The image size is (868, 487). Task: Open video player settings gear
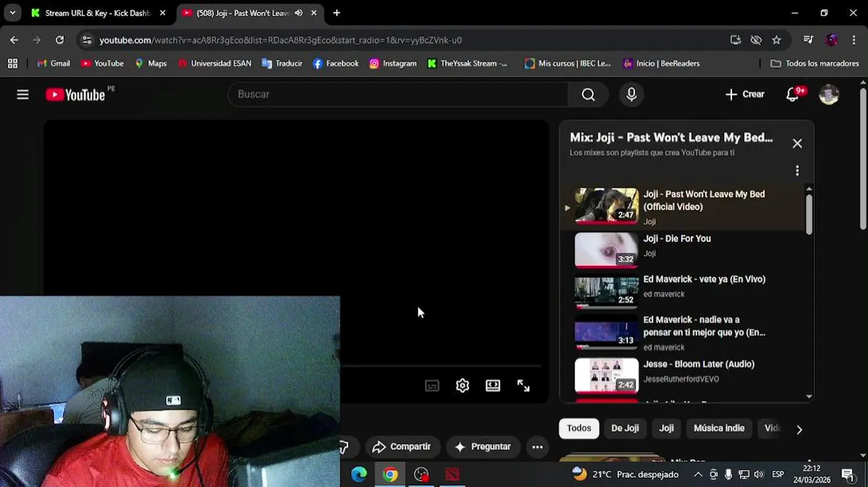[462, 386]
